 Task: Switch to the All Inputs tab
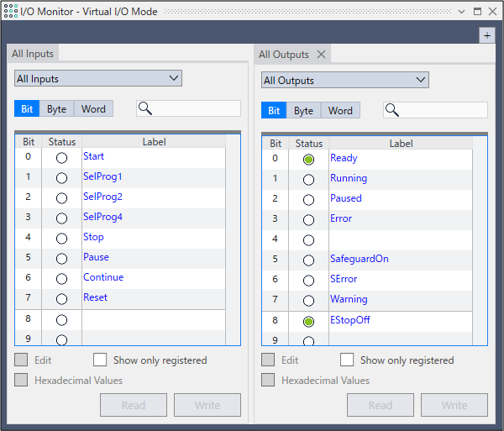click(34, 54)
